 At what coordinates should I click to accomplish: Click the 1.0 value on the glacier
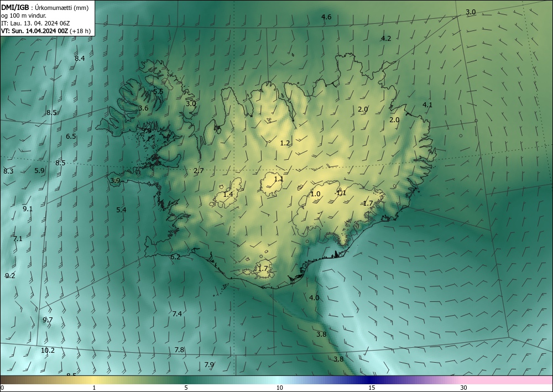tap(315, 194)
